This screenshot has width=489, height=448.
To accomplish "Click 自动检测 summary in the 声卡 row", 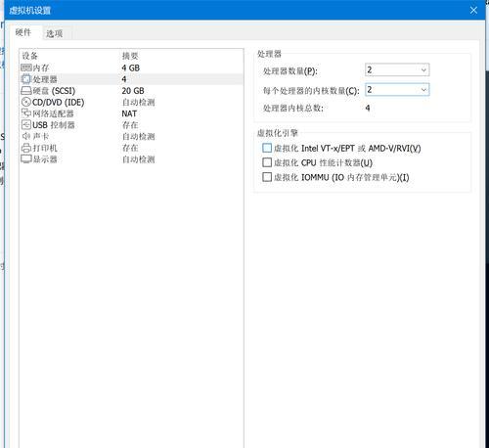I will (x=138, y=136).
